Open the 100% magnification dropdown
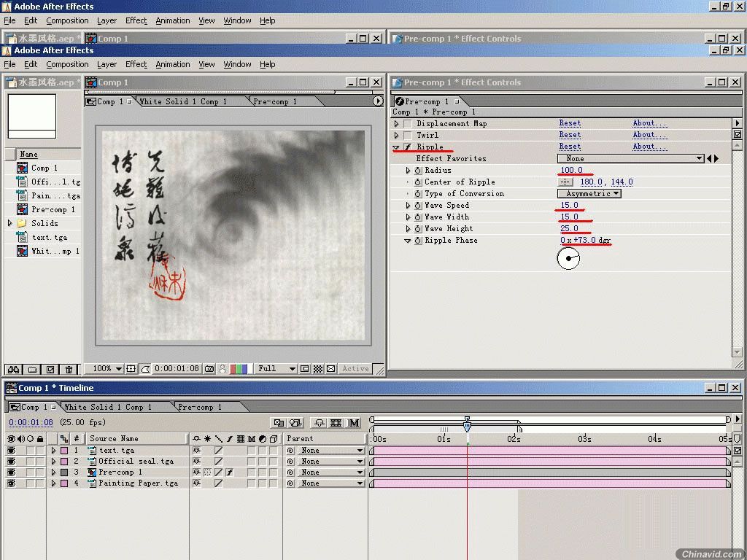 click(x=105, y=368)
